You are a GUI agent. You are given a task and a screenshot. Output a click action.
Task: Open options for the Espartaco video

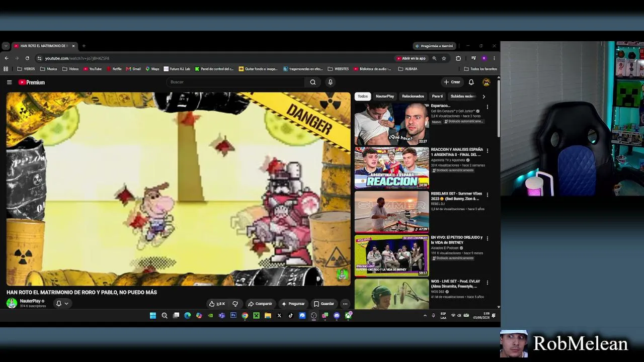click(487, 107)
